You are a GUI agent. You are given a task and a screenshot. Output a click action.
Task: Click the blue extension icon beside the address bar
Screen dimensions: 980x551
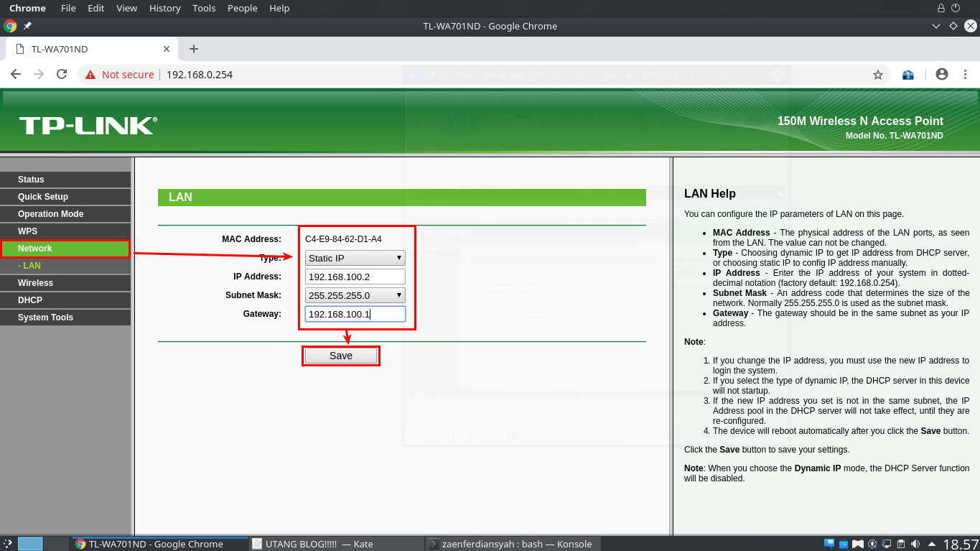pos(907,74)
